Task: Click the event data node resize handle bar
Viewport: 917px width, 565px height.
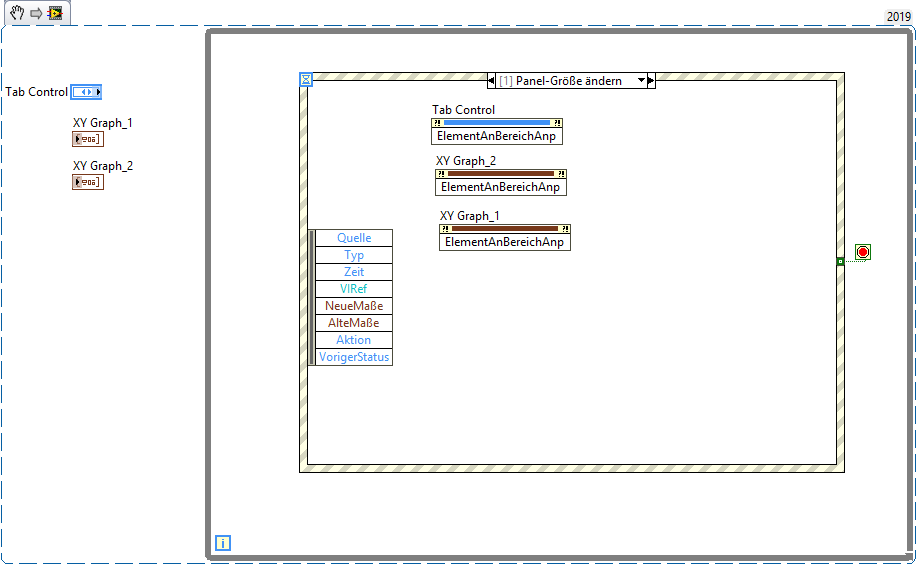Action: 312,298
